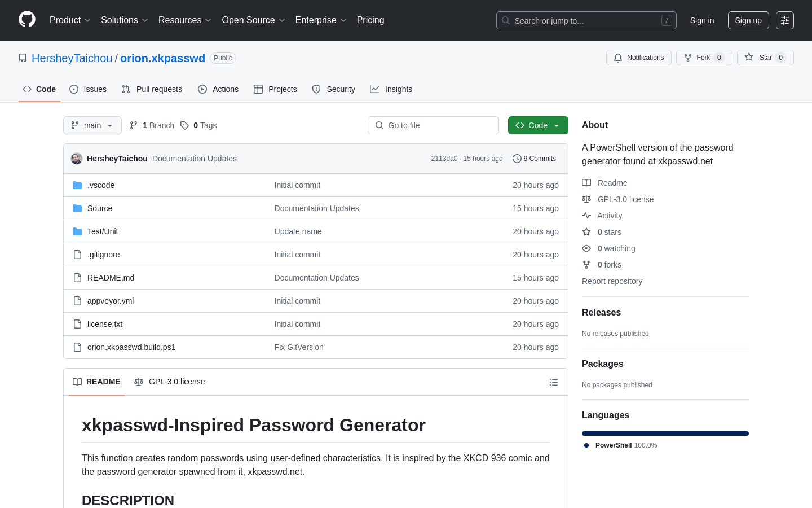Expand the Resources menu
The image size is (812, 508).
pyautogui.click(x=185, y=20)
